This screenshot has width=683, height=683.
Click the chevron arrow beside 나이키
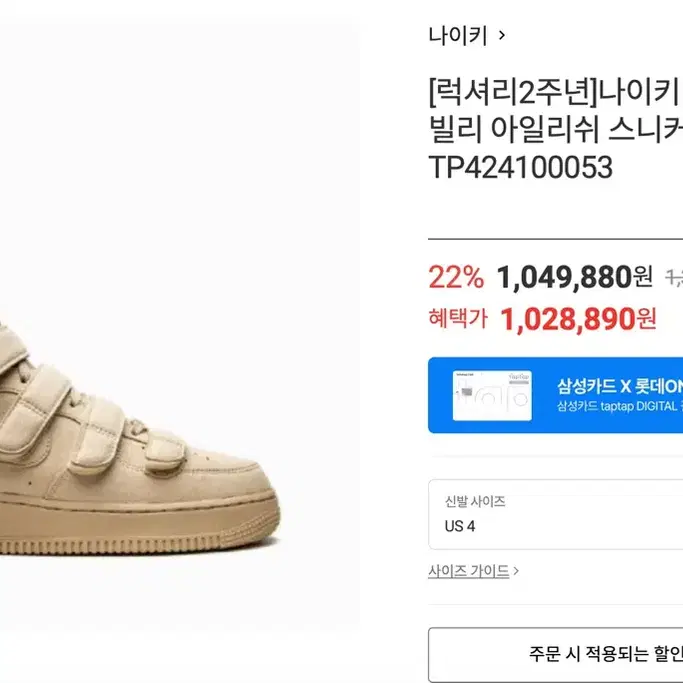click(502, 35)
